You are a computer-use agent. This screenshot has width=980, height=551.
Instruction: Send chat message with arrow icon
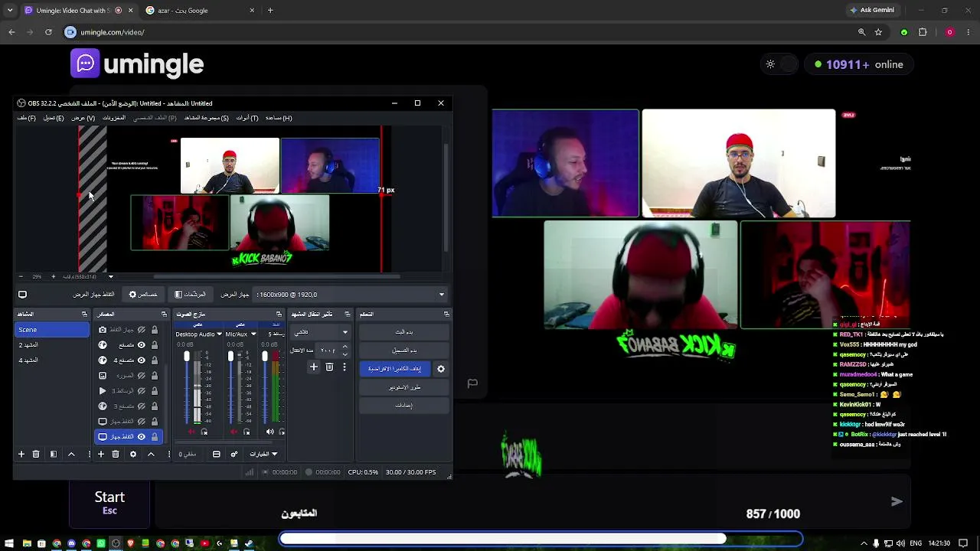coord(897,502)
